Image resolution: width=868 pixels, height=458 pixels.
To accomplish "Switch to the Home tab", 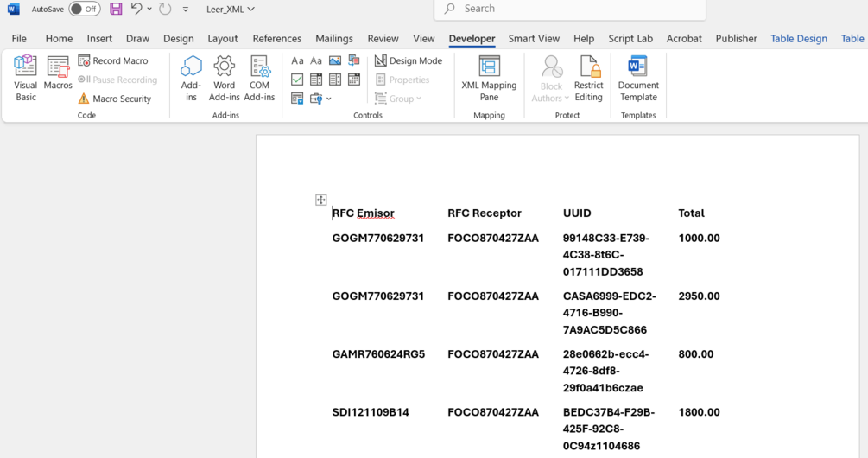I will (59, 39).
